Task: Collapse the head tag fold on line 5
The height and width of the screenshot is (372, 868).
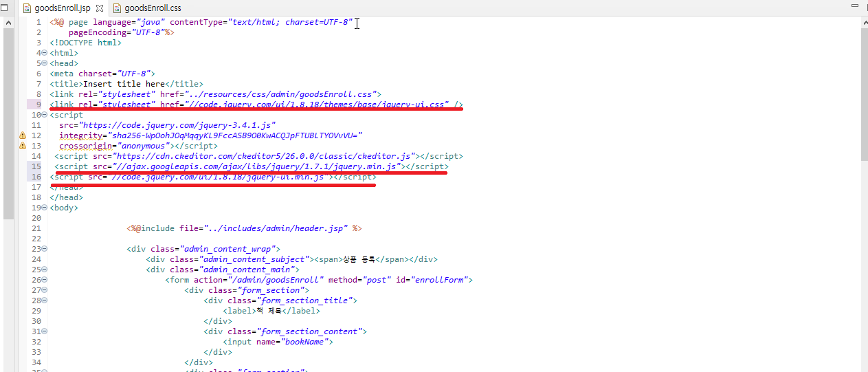Action: [45, 63]
